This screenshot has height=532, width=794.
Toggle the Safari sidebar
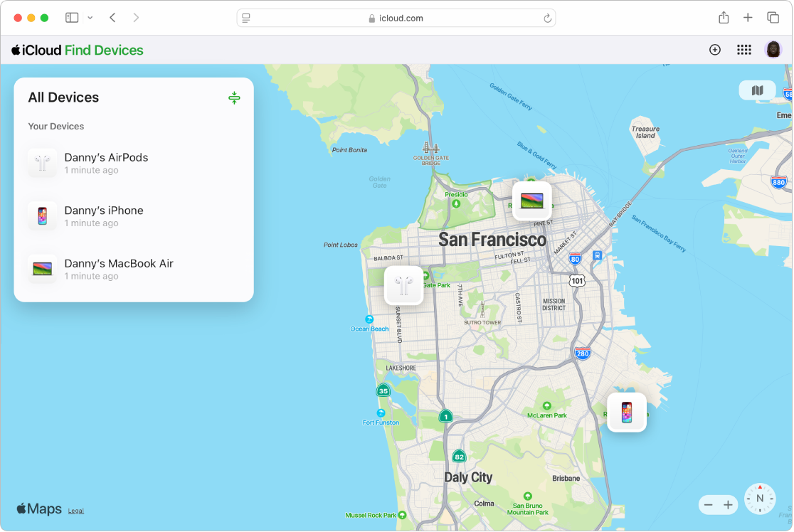71,17
